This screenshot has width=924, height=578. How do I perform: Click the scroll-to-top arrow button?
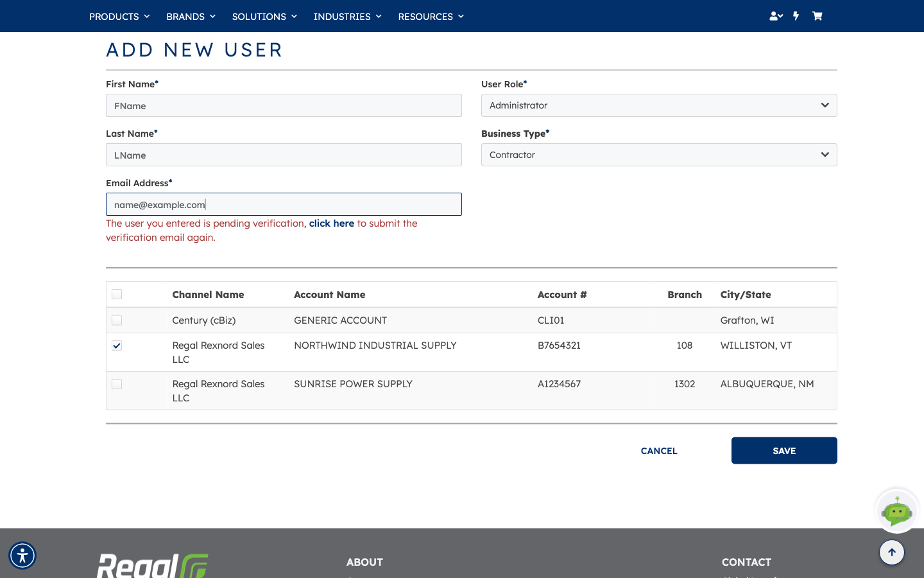click(892, 552)
